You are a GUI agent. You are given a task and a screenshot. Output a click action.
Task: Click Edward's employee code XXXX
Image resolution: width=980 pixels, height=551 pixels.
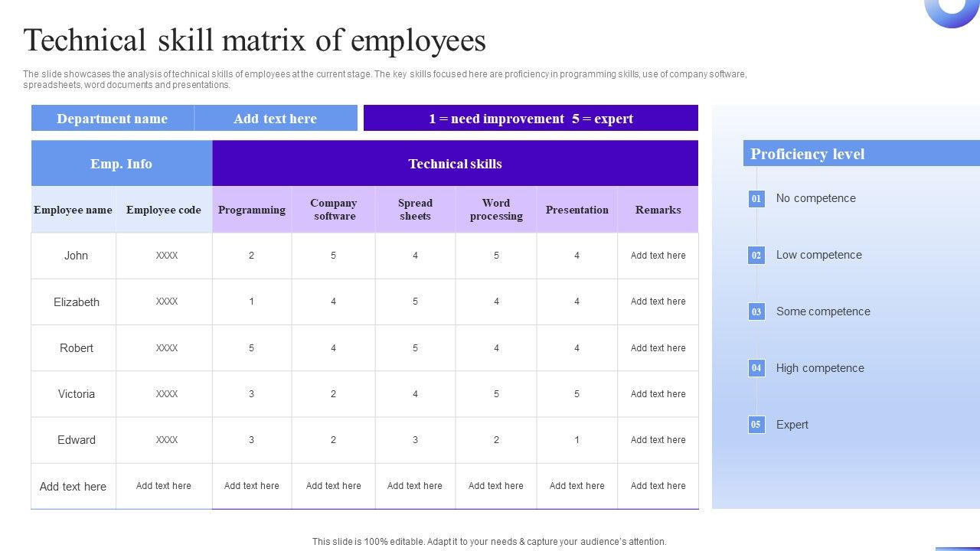coord(167,440)
